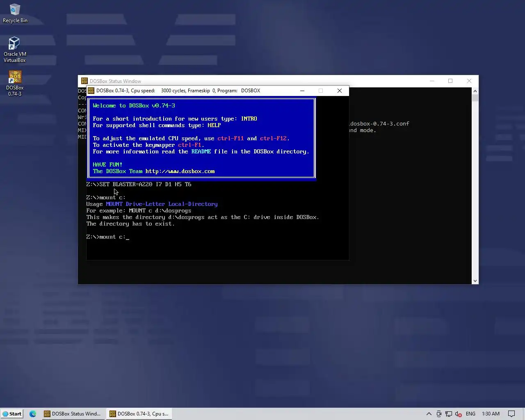Click 'The DOSBox Team' text

pyautogui.click(x=117, y=171)
